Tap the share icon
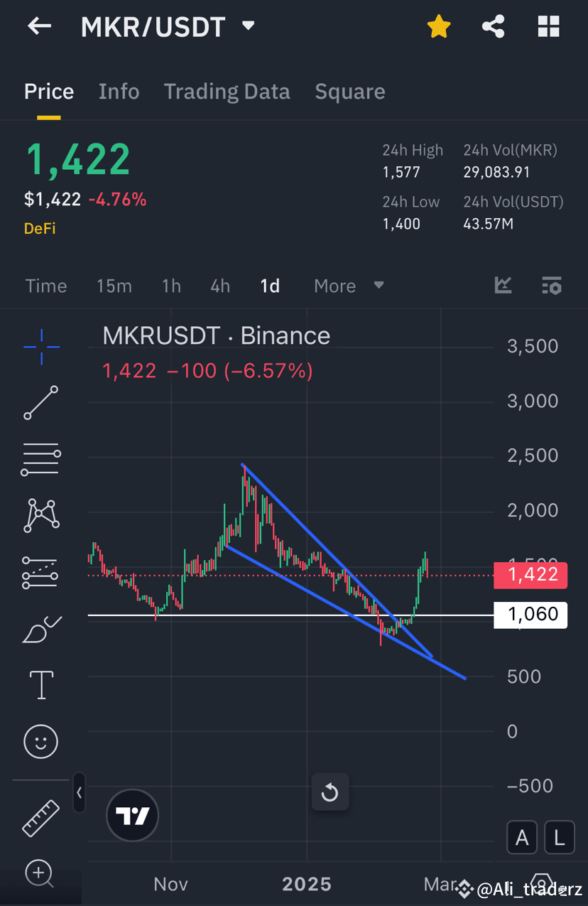This screenshot has width=588, height=906. pyautogui.click(x=493, y=27)
